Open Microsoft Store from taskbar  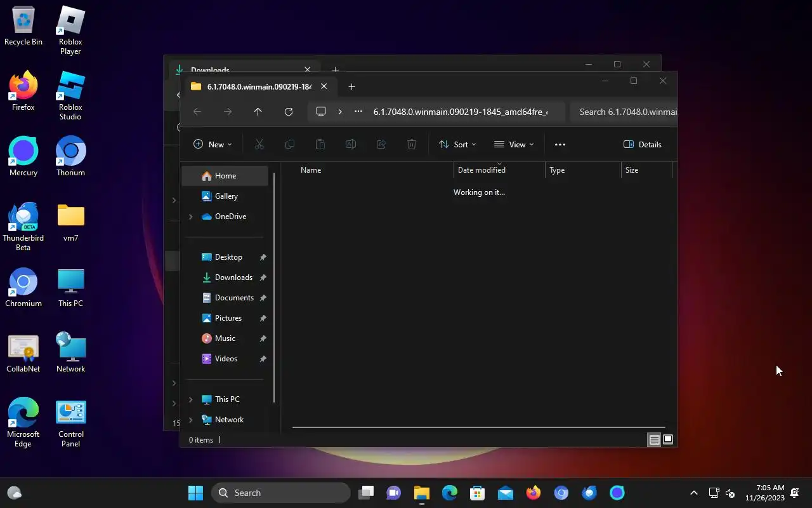coord(478,493)
